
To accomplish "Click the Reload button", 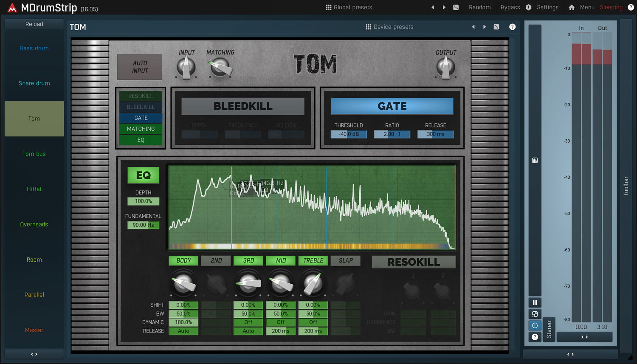I will [34, 24].
